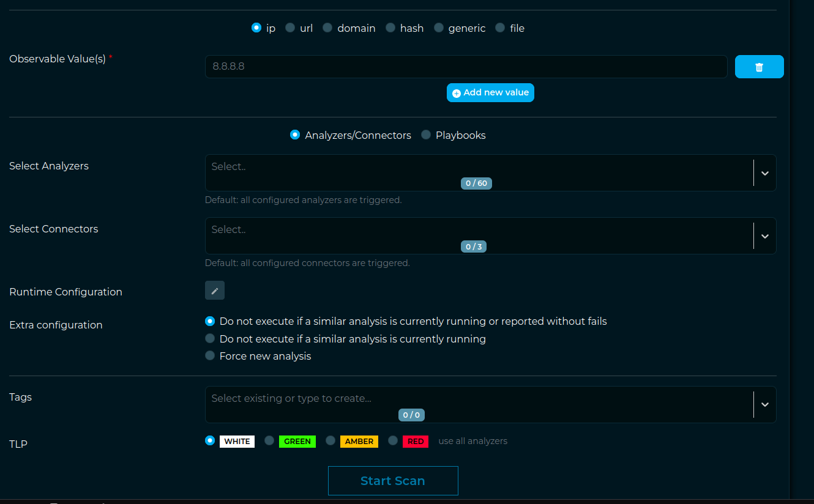Click the Observable Value(s) label
814x504 pixels.
click(58, 59)
